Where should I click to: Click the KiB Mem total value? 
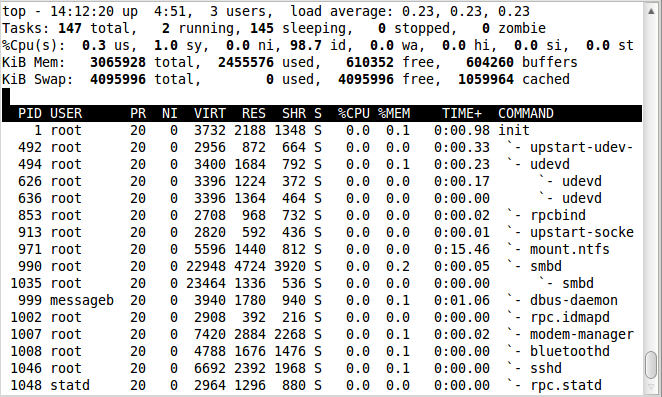118,63
